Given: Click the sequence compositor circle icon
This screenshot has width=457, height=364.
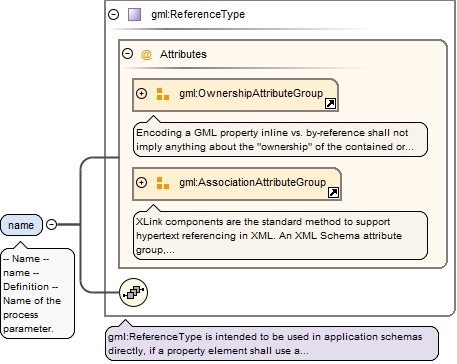Looking at the screenshot, I should [133, 292].
